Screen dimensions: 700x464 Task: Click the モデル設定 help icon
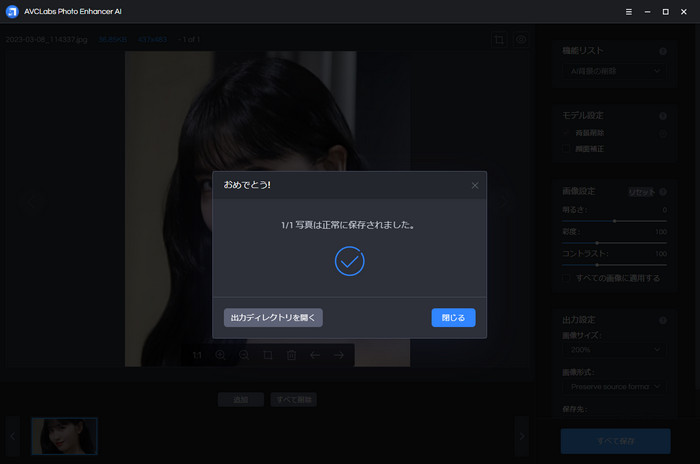(x=663, y=116)
